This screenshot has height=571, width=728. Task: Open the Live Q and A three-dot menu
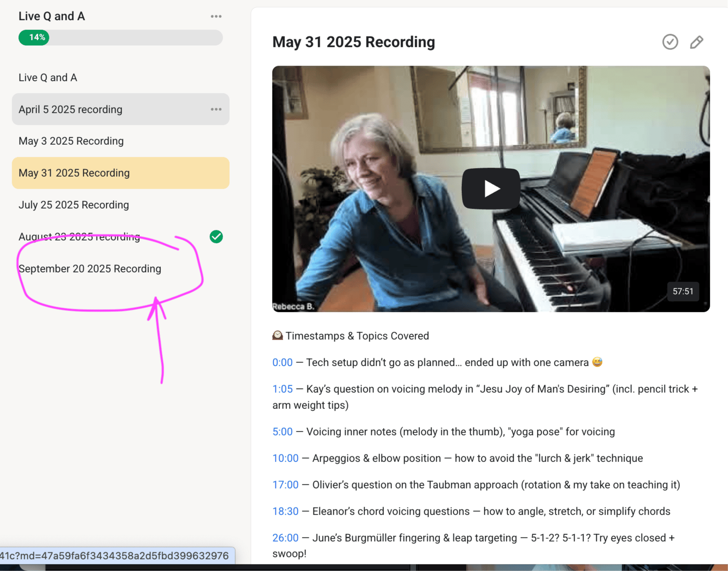click(216, 16)
